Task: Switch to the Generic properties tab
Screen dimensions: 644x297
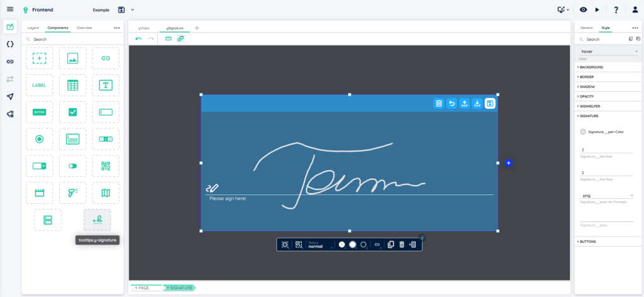Action: tap(587, 28)
